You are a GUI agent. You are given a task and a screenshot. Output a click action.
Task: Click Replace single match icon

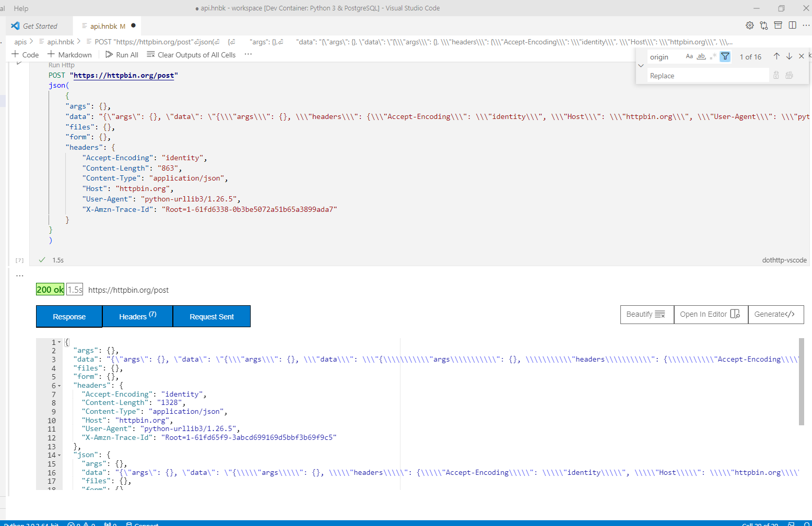pyautogui.click(x=776, y=76)
